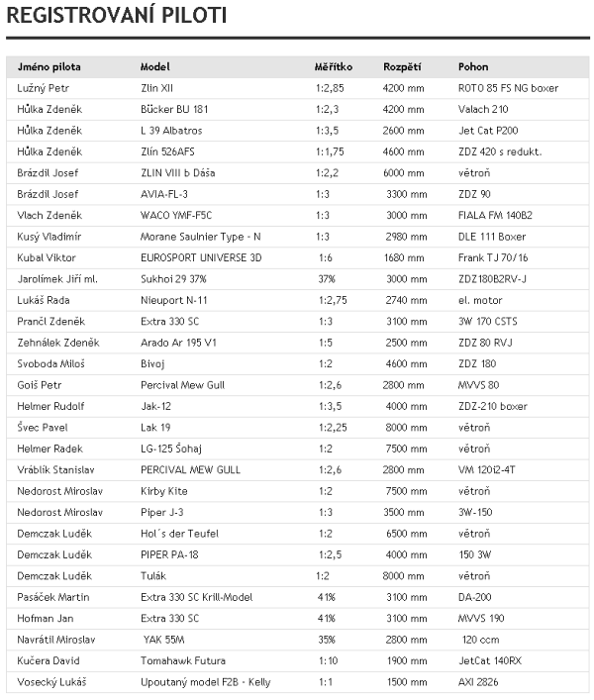
Task: Click the Bücker BU 181 model cell
Action: coord(174,109)
